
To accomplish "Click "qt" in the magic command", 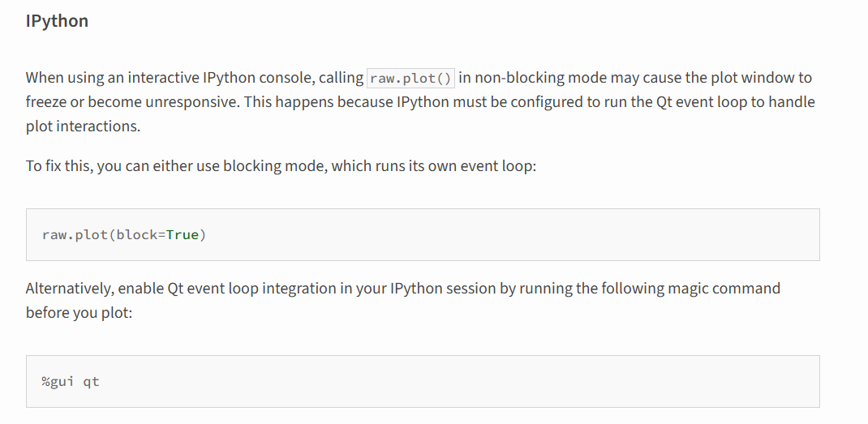I will (91, 381).
